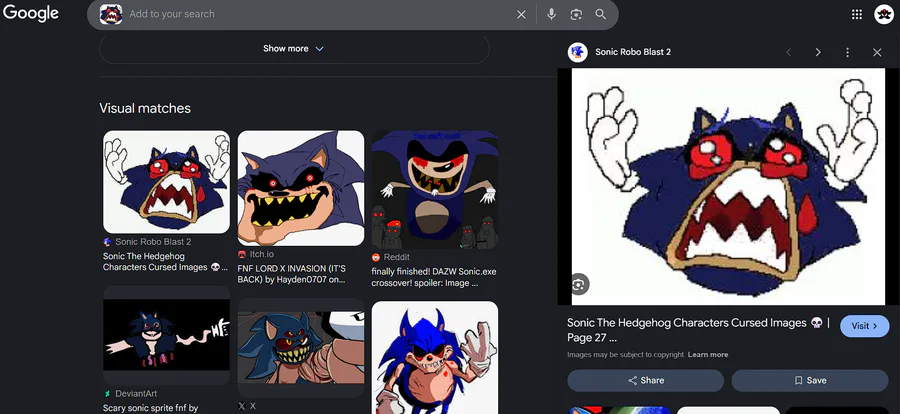Visit the source page
Image resolution: width=900 pixels, height=414 pixels.
[864, 326]
